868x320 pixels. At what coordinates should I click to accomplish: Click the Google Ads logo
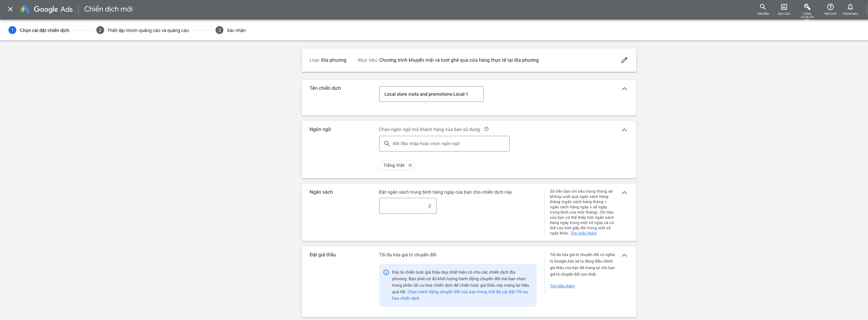46,9
